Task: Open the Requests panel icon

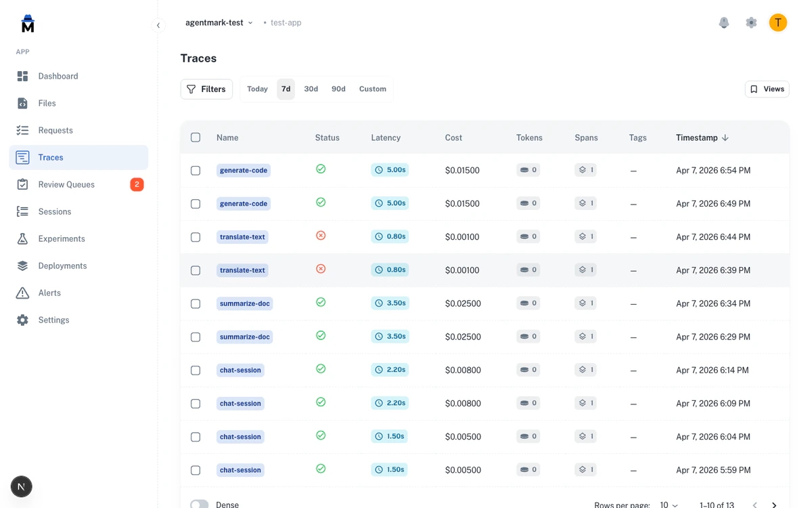Action: [x=22, y=130]
